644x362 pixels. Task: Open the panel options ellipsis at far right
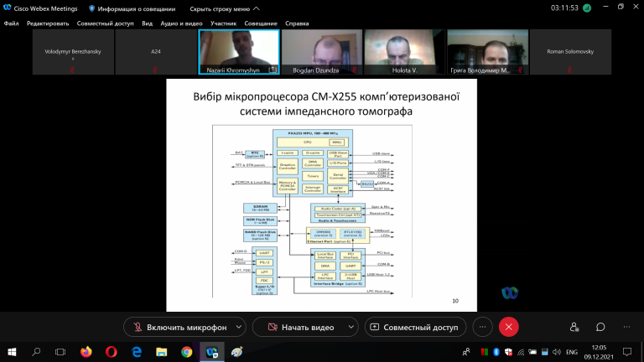(x=626, y=327)
